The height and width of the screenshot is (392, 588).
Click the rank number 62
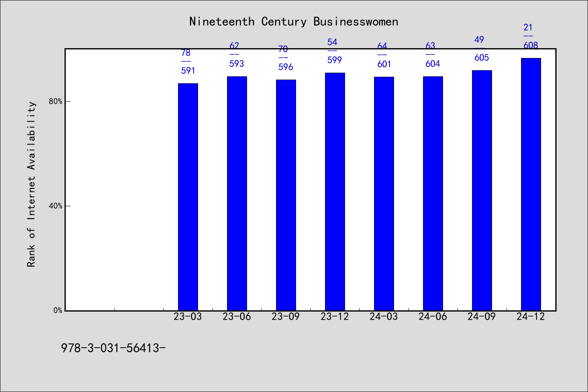[x=234, y=46]
